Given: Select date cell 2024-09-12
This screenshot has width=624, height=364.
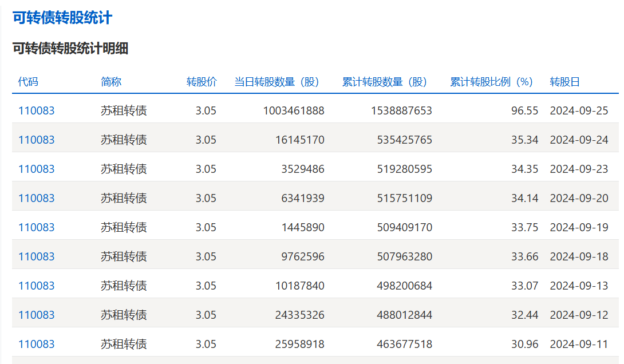Looking at the screenshot, I should [x=579, y=315].
